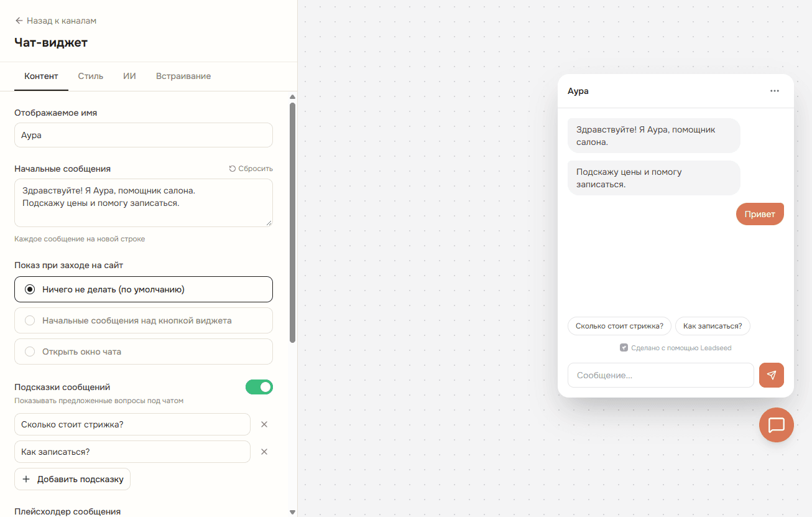Click the 'Показ при заходе на сайт' label

click(69, 265)
